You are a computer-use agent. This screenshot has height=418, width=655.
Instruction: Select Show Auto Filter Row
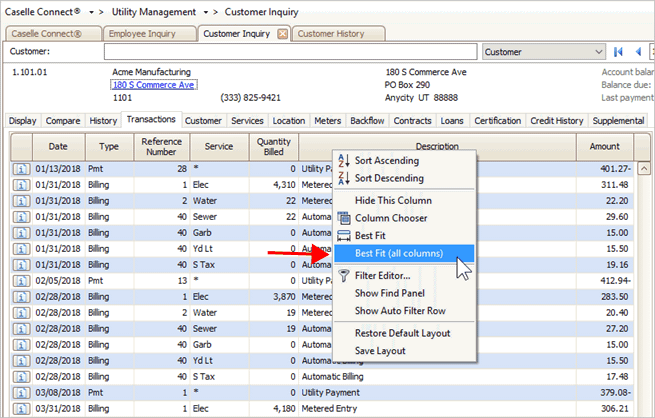404,311
